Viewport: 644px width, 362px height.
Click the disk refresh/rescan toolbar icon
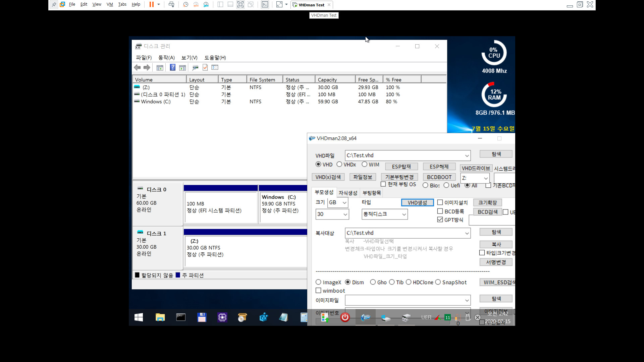point(195,68)
